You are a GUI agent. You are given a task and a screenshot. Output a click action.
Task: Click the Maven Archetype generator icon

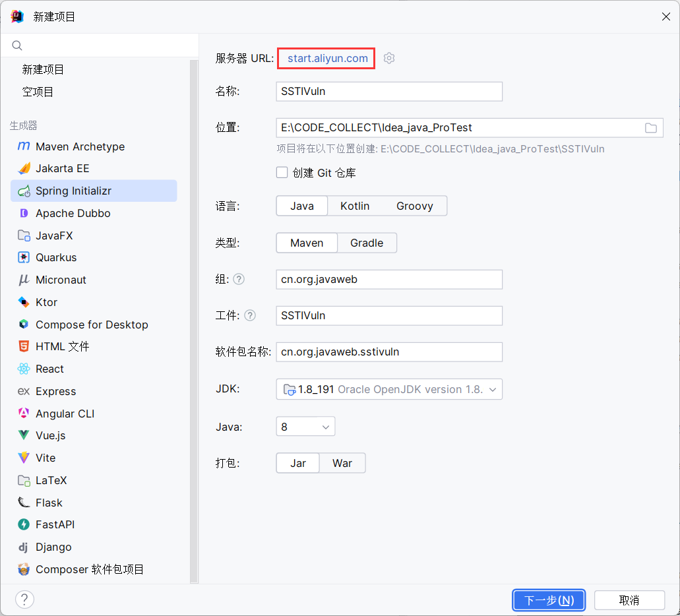tap(24, 146)
